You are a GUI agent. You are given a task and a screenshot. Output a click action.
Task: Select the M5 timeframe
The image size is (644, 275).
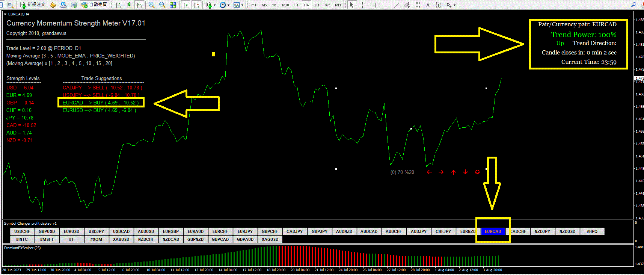click(x=264, y=5)
